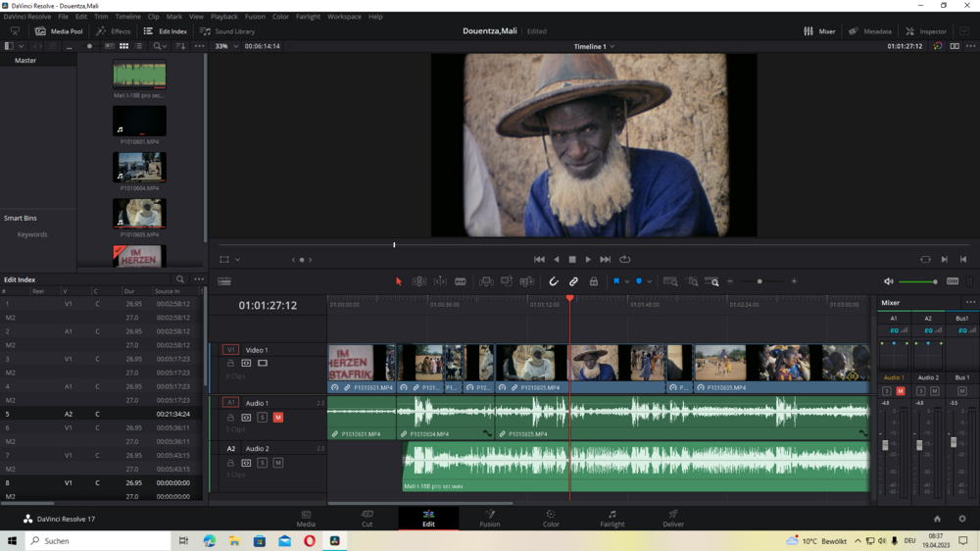Open the Mixer panel from the top bar
Image resolution: width=980 pixels, height=551 pixels.
(x=819, y=31)
